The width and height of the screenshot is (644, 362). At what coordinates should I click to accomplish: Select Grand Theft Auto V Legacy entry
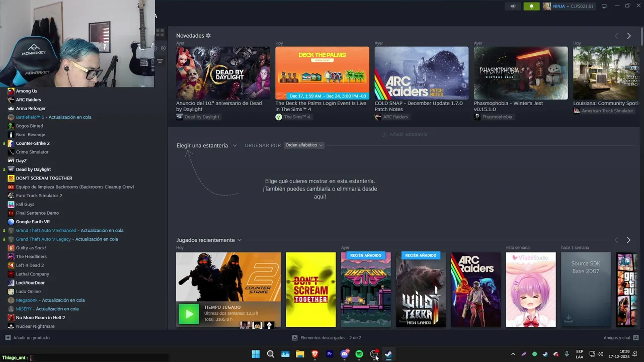click(x=66, y=239)
